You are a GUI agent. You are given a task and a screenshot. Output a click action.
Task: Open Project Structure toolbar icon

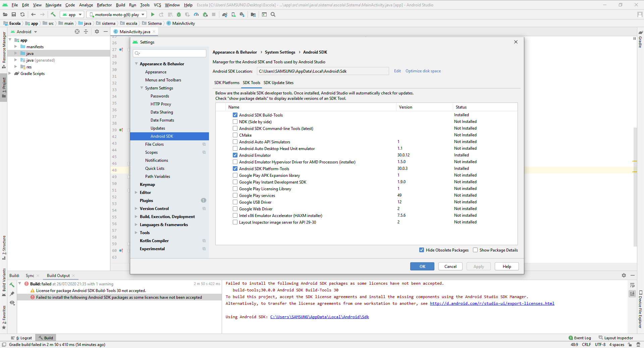253,14
